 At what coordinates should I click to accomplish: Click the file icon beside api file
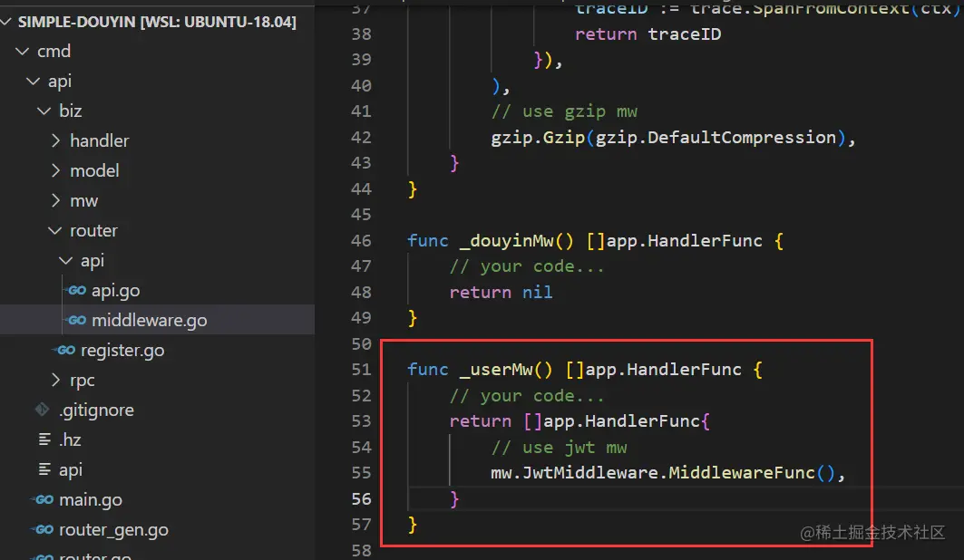pyautogui.click(x=44, y=469)
